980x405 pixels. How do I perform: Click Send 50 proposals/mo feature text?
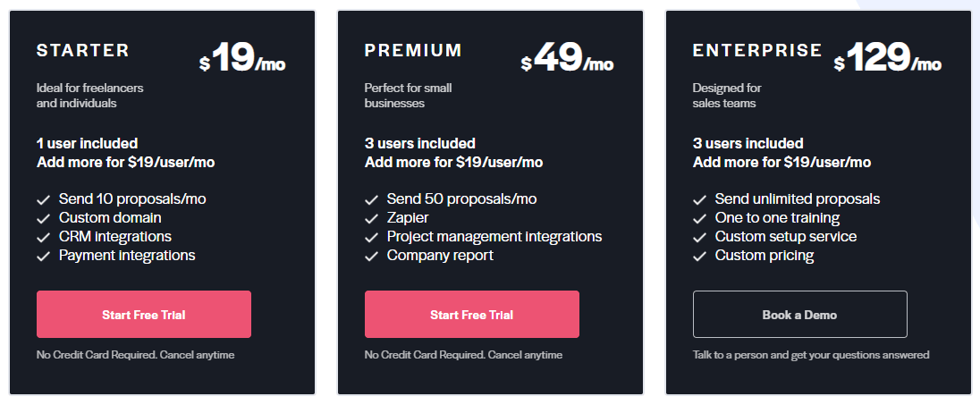[x=462, y=199]
